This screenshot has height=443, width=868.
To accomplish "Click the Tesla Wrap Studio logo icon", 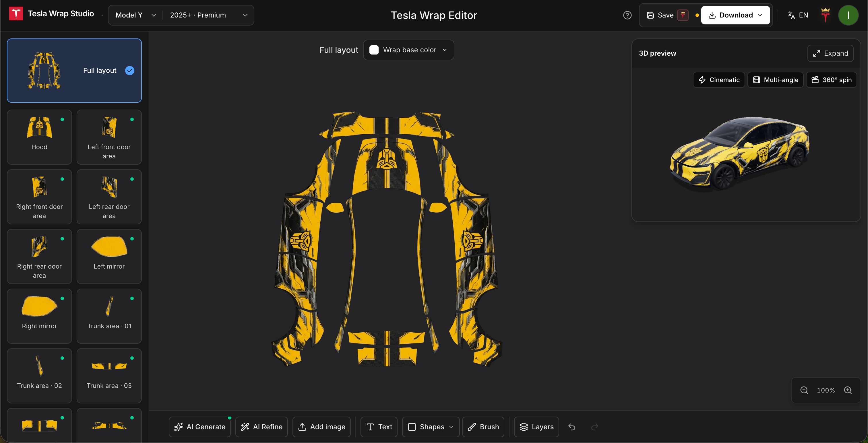I will pos(16,14).
